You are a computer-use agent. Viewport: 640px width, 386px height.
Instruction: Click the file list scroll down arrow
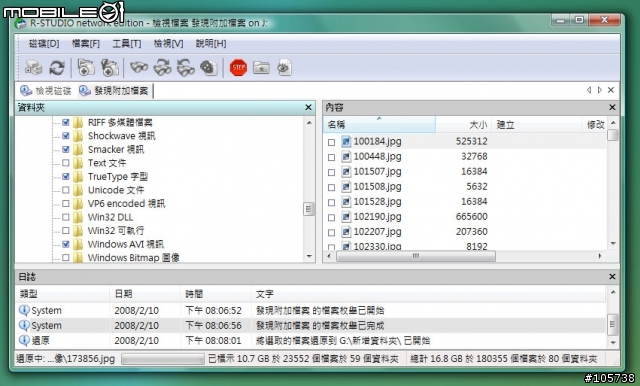(x=613, y=244)
